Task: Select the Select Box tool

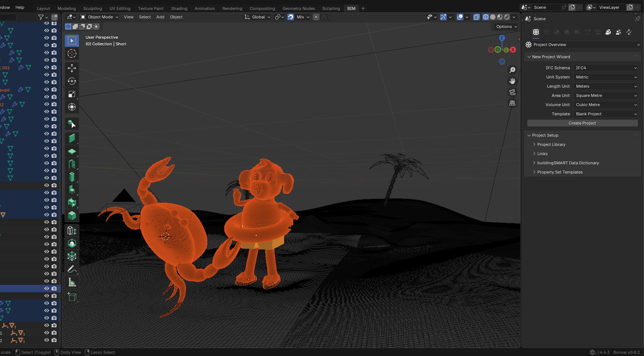Action: pos(72,41)
